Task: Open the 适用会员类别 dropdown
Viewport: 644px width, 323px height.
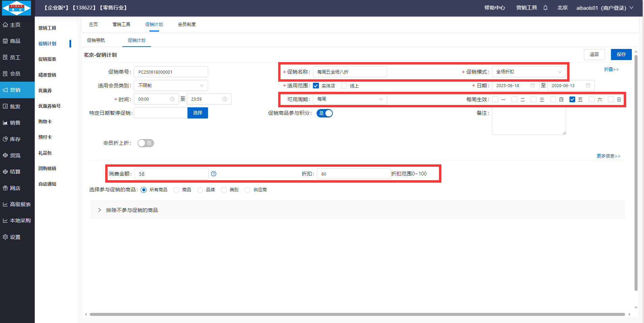Action: (171, 86)
